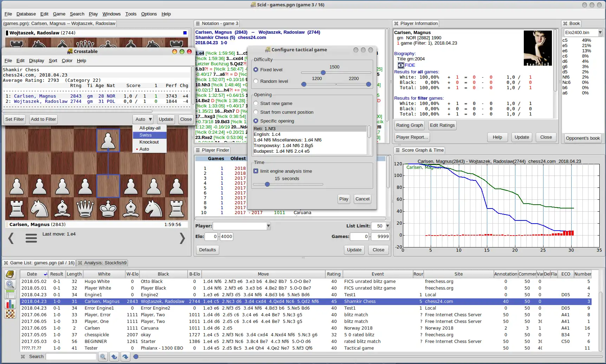
Task: Click the FIDE icon in Player Information
Action: [401, 65]
